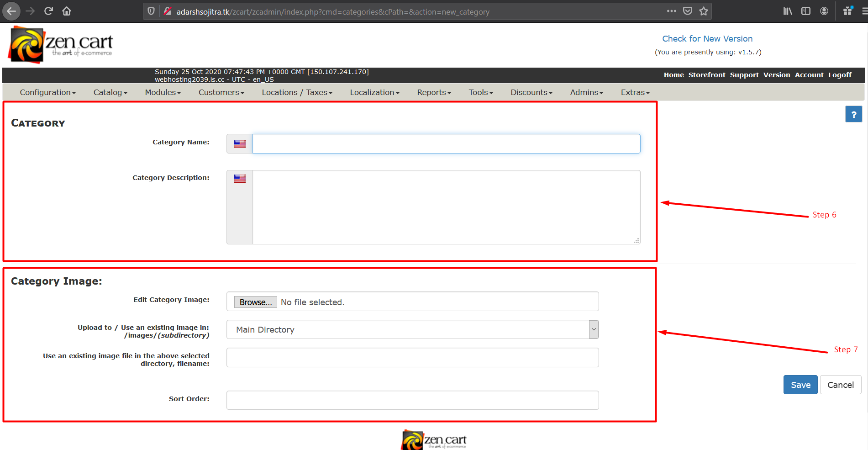This screenshot has height=450, width=868.
Task: Open the Main Directory upload dropdown
Action: pyautogui.click(x=412, y=329)
